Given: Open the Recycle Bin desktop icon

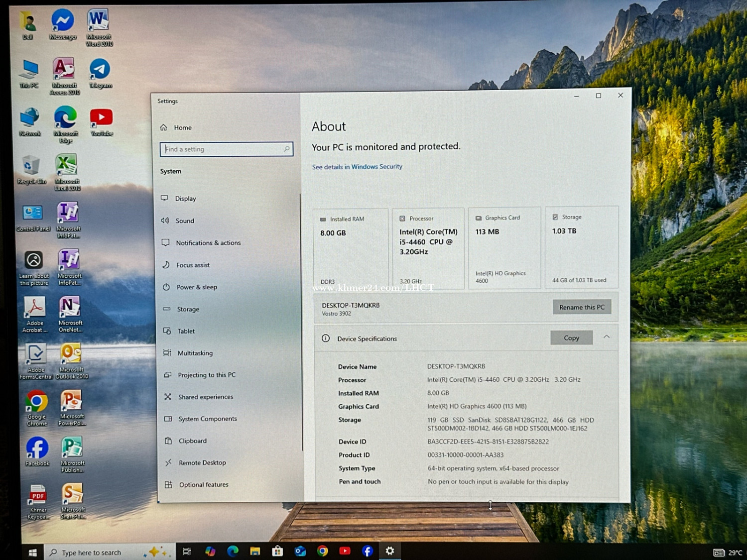Looking at the screenshot, I should click(x=31, y=167).
